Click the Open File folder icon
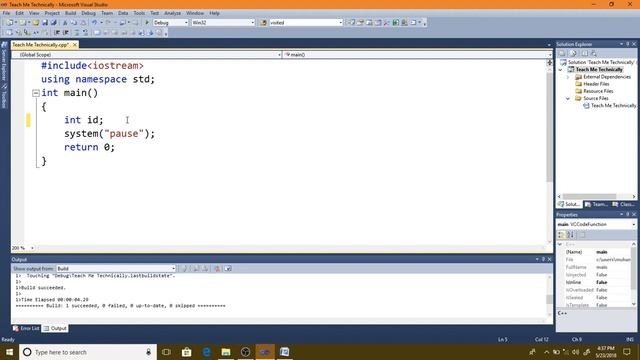Screen dimensions: 640x360 [x=36, y=22]
